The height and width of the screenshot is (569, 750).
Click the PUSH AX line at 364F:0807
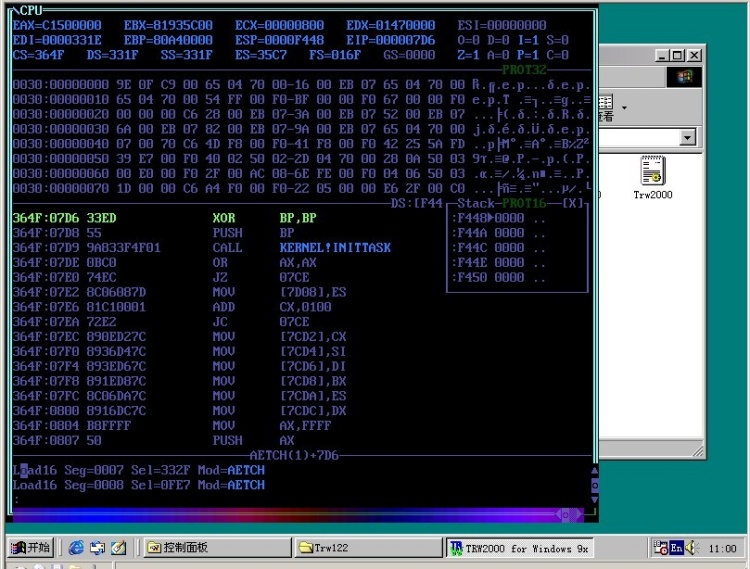click(154, 440)
